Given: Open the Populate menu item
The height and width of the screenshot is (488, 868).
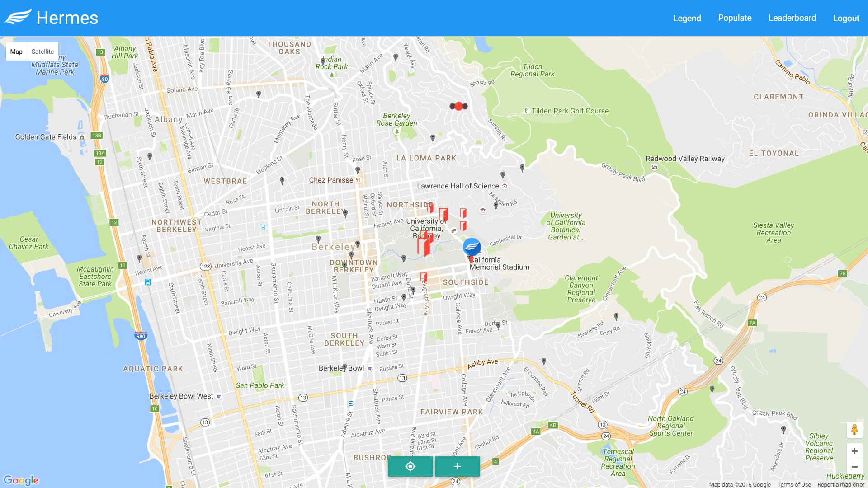Looking at the screenshot, I should tap(735, 18).
